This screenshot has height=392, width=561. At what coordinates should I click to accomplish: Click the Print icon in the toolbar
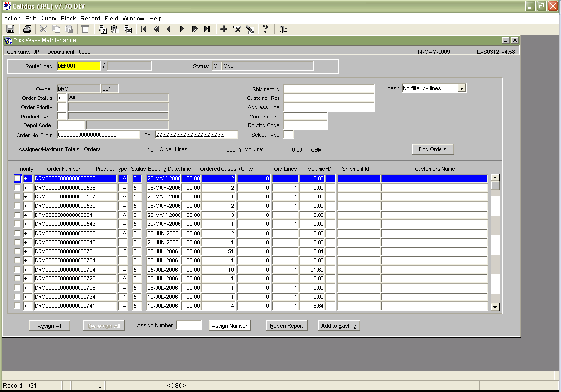(27, 29)
